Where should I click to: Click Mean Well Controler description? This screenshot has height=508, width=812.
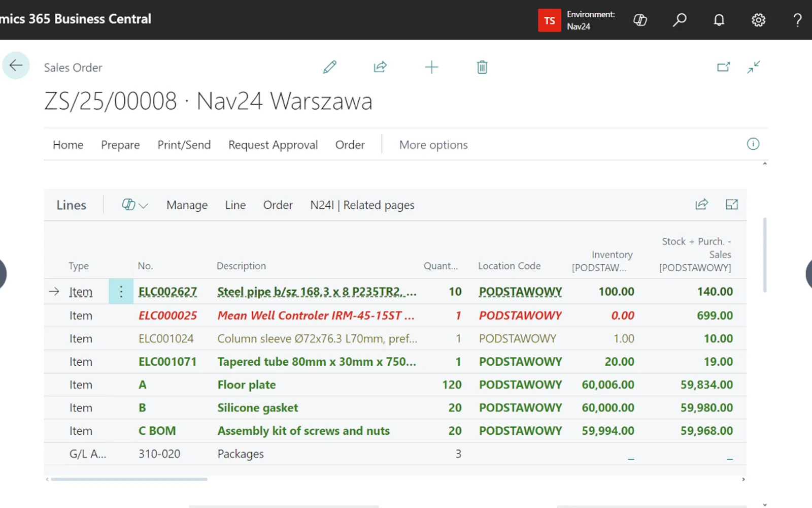316,315
